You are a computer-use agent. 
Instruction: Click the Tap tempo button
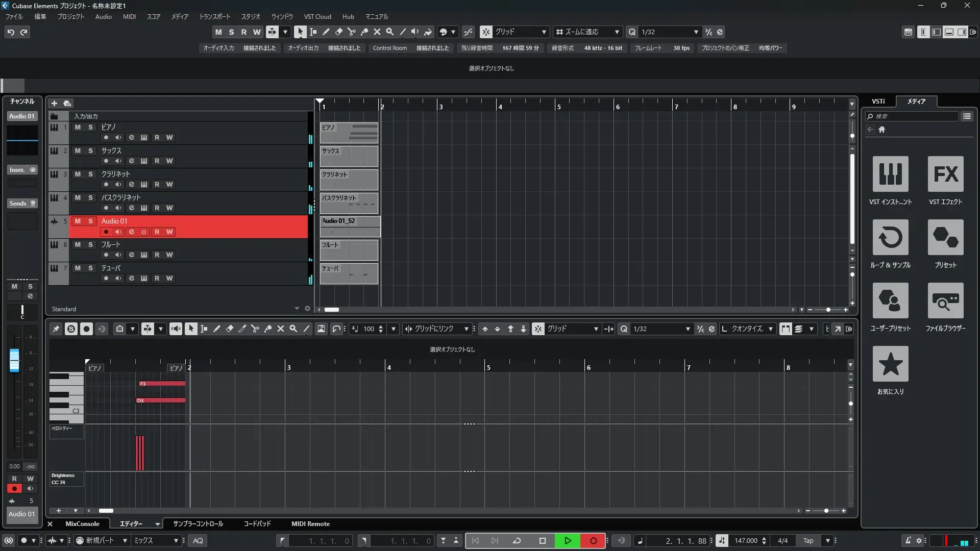click(x=808, y=540)
